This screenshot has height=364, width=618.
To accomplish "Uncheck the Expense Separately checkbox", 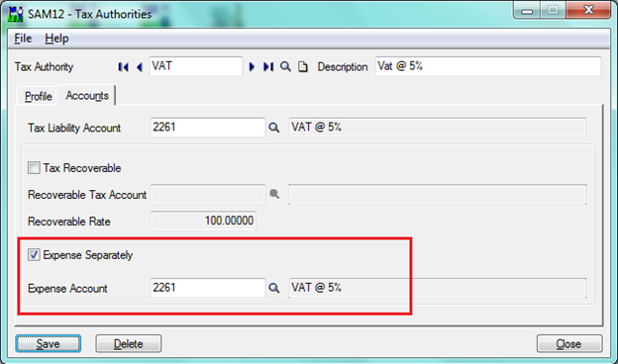I will (x=34, y=254).
